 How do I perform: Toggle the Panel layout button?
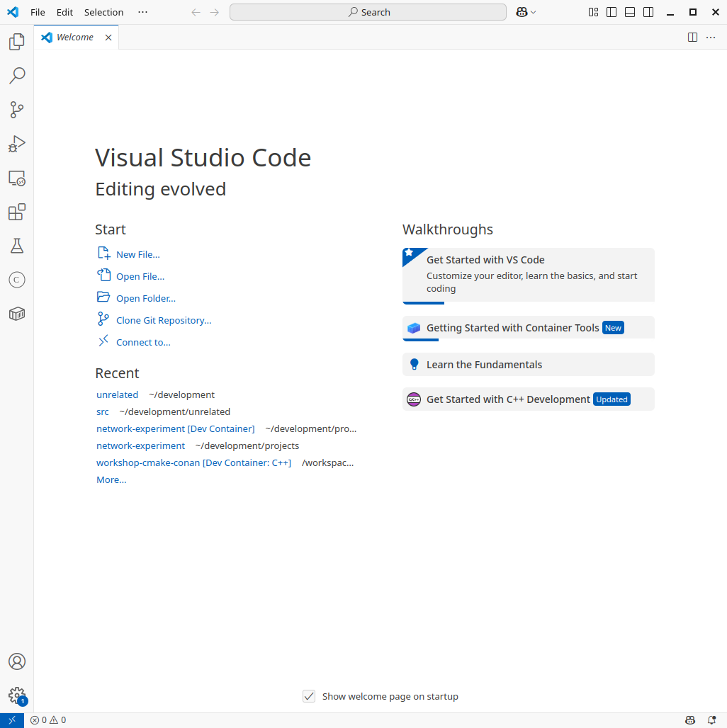click(630, 12)
